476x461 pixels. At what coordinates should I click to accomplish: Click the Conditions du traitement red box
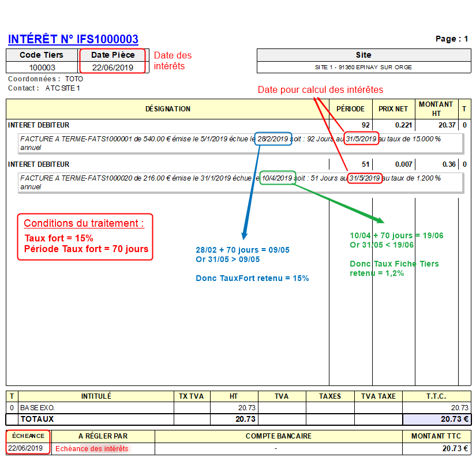(x=85, y=237)
